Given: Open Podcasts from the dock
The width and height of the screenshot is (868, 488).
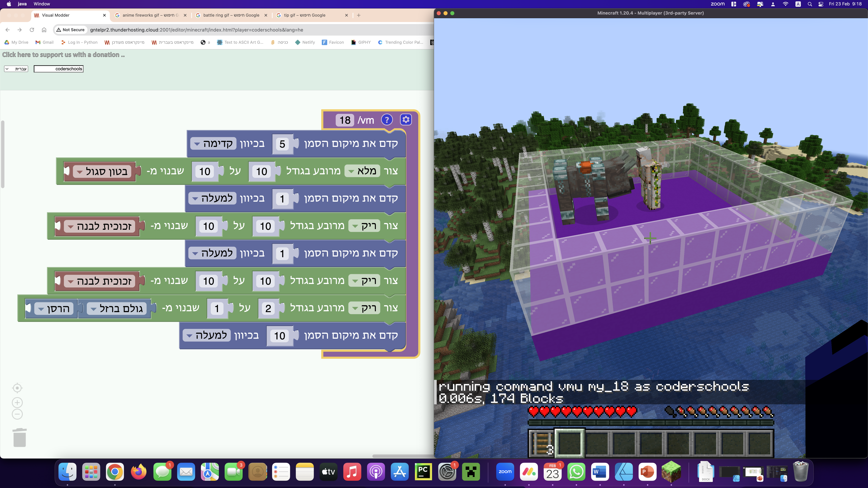Looking at the screenshot, I should (x=376, y=472).
